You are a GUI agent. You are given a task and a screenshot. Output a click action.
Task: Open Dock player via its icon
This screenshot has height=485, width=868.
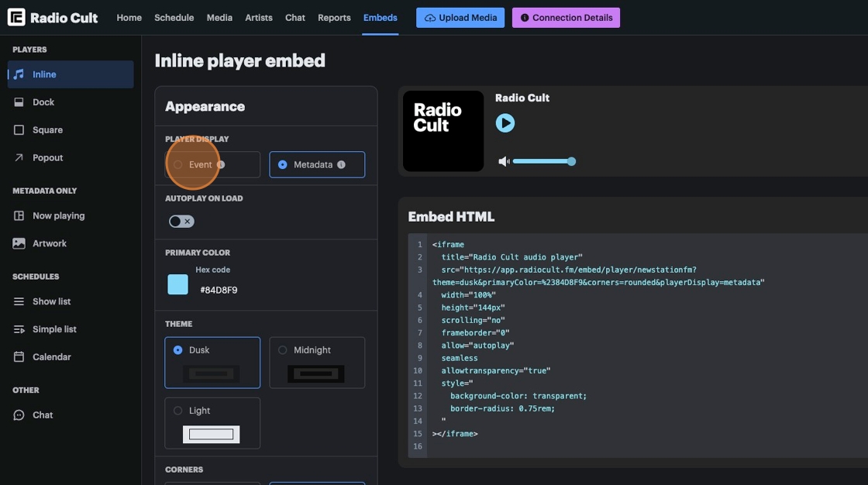[x=19, y=101]
